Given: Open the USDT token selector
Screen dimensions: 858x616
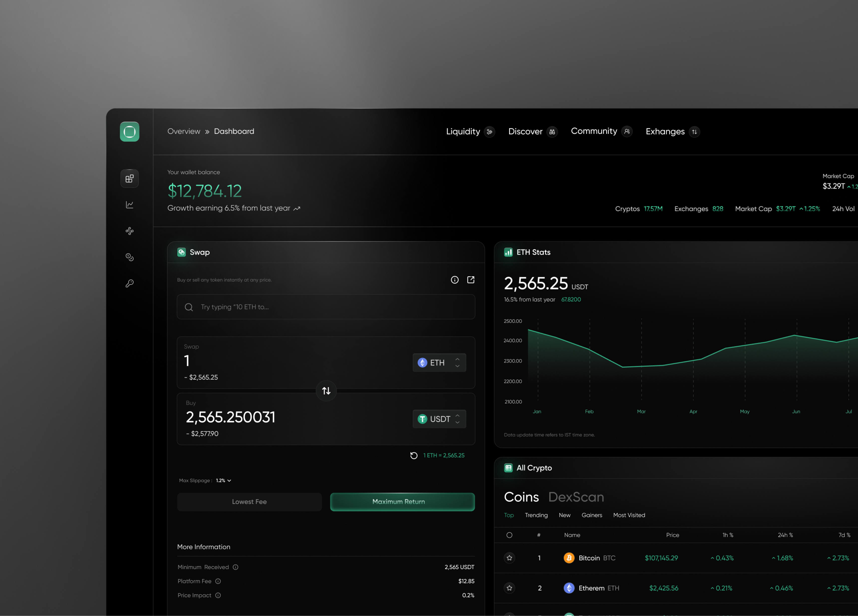Looking at the screenshot, I should tap(439, 419).
